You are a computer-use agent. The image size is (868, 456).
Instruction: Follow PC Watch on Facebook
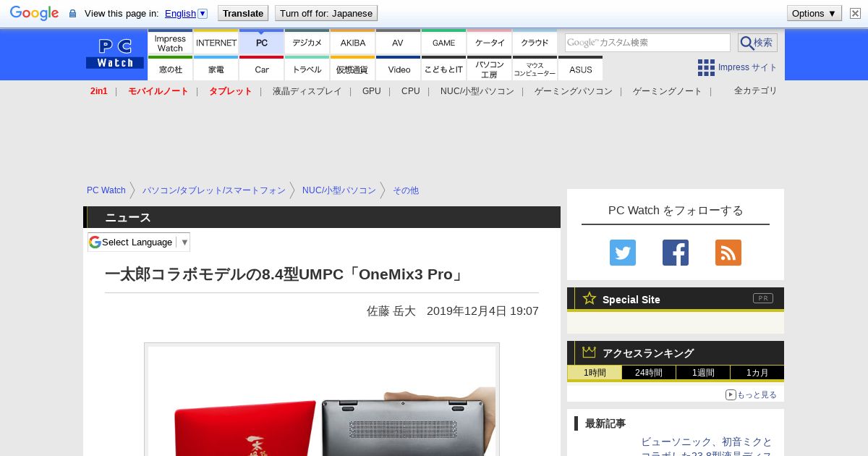tap(676, 253)
